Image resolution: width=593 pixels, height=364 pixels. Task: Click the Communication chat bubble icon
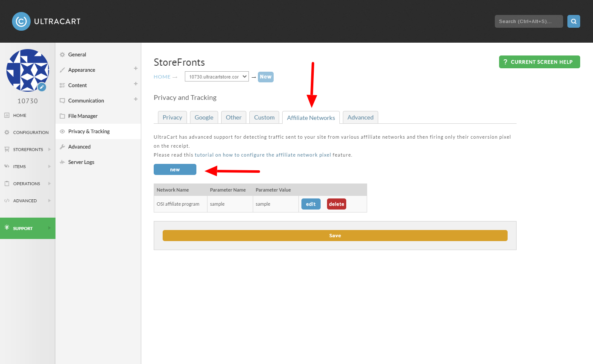tap(62, 101)
